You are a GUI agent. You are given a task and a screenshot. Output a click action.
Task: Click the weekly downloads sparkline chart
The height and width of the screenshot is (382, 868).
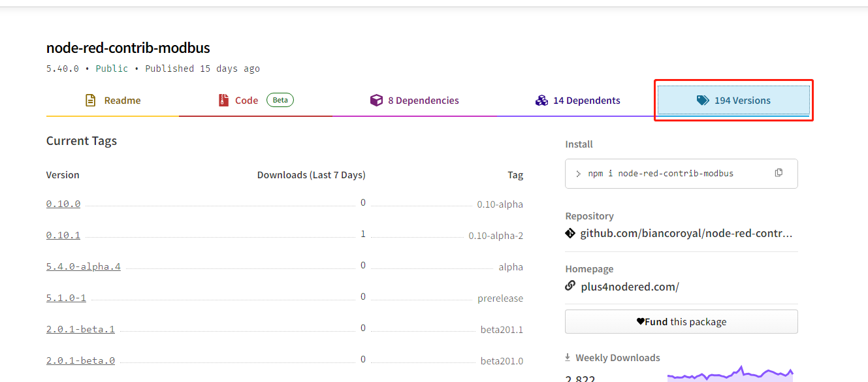click(731, 372)
